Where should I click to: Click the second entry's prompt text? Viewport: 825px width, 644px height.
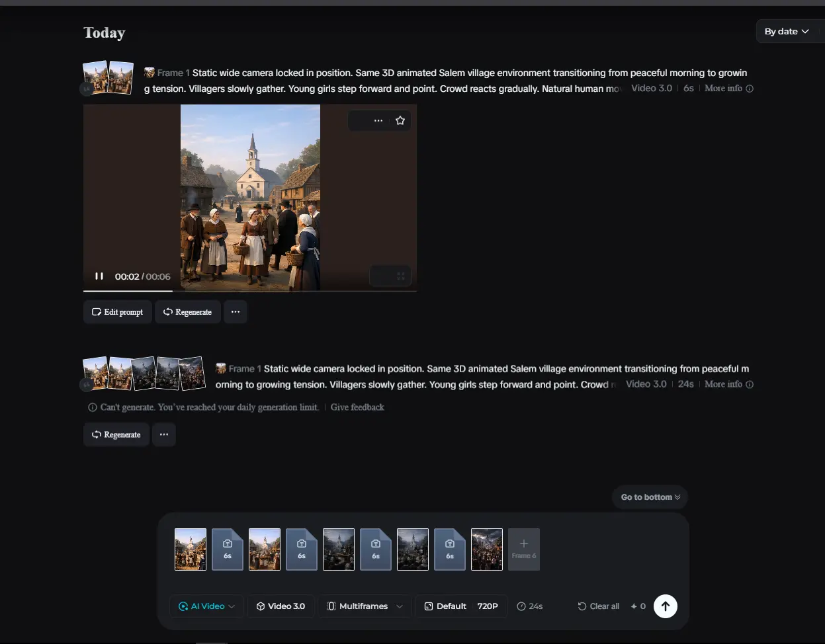(x=482, y=376)
